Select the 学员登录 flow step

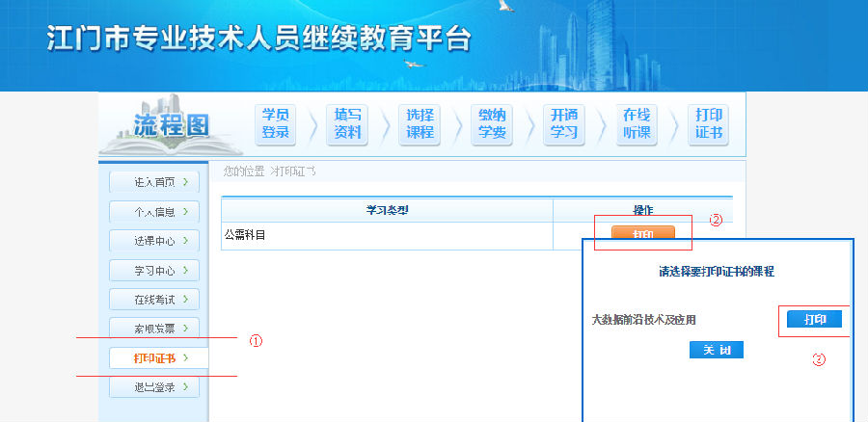tap(275, 124)
